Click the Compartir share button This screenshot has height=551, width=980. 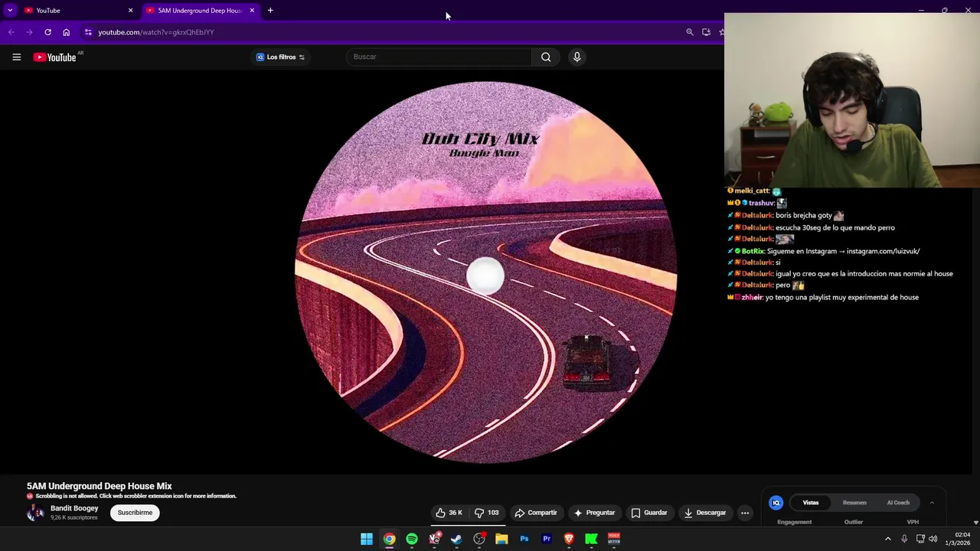[x=536, y=513]
